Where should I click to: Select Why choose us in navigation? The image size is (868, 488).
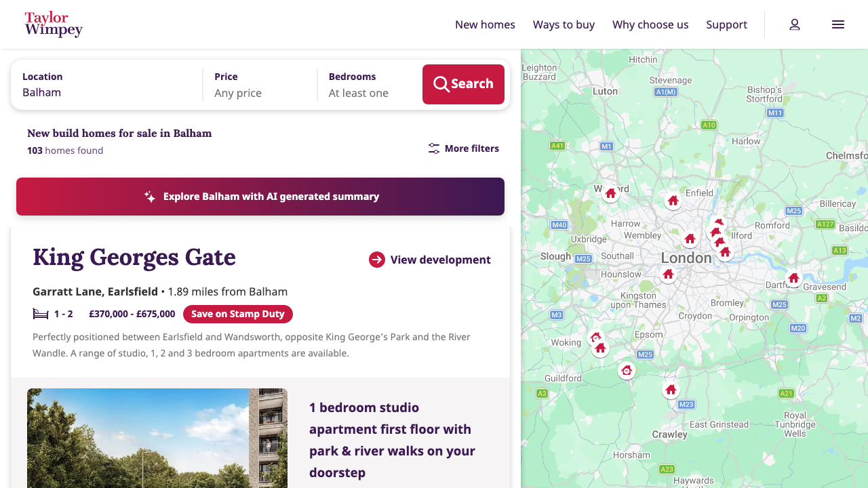point(650,24)
